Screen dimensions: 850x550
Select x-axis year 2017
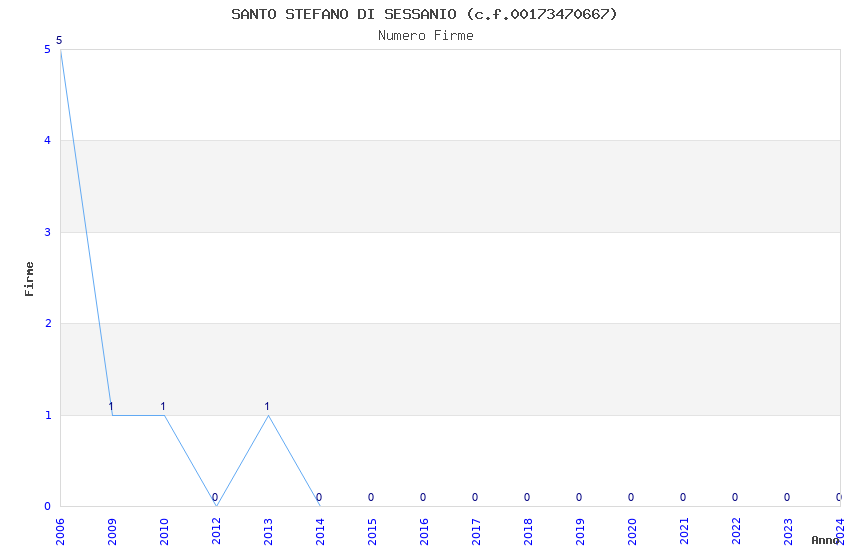point(476,531)
